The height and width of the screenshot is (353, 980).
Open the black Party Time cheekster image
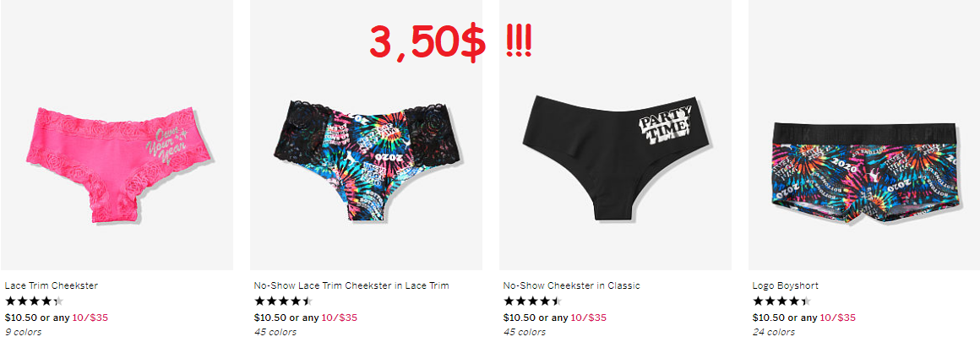click(615, 135)
